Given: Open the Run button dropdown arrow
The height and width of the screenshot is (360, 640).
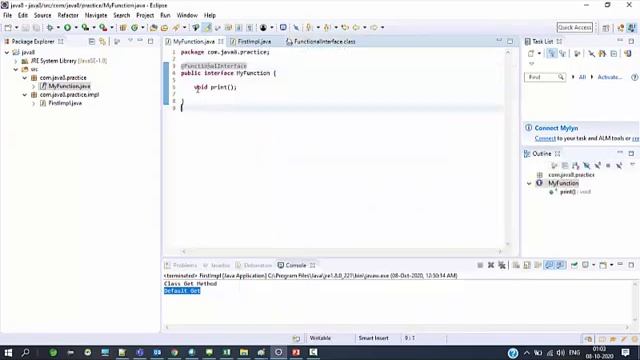Looking at the screenshot, I should click(x=76, y=28).
